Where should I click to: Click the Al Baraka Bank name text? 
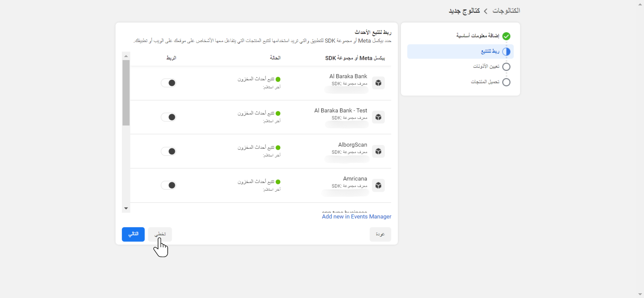click(x=348, y=76)
